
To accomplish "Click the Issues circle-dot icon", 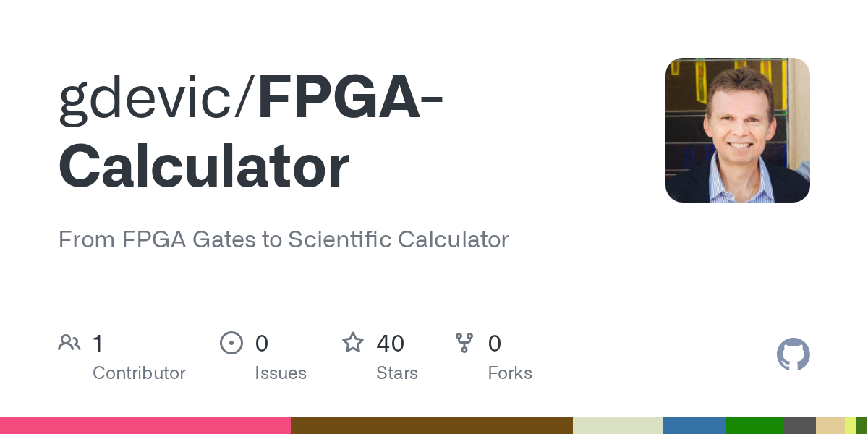I will 231,343.
